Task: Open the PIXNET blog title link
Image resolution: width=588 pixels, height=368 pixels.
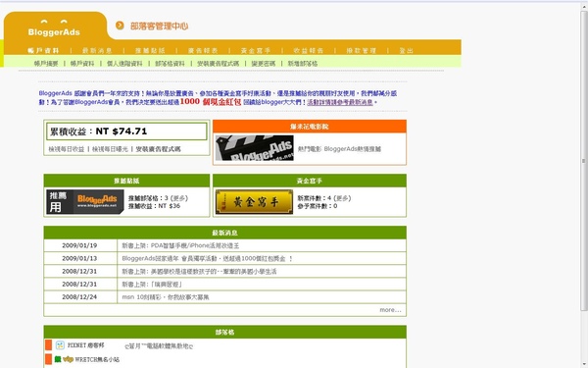Action: [x=159, y=346]
